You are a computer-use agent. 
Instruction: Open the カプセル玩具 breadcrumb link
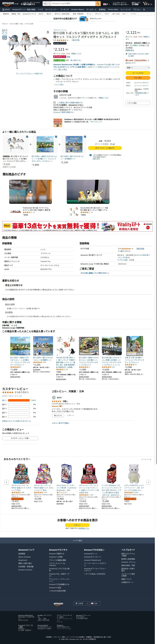tap(29, 24)
